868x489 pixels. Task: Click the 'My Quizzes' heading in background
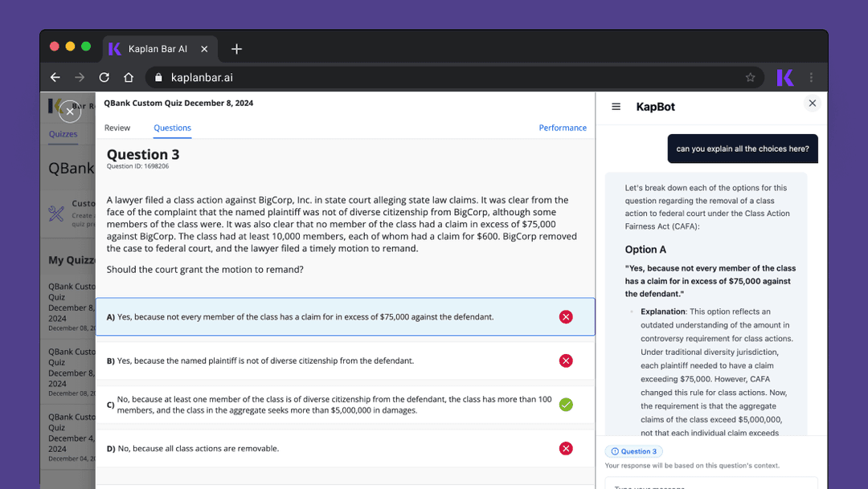(72, 260)
